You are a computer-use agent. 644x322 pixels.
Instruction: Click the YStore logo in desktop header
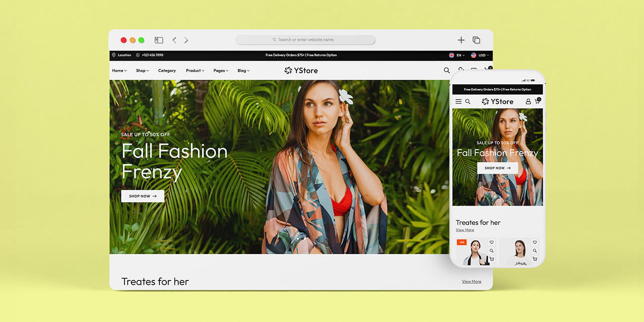pos(301,70)
